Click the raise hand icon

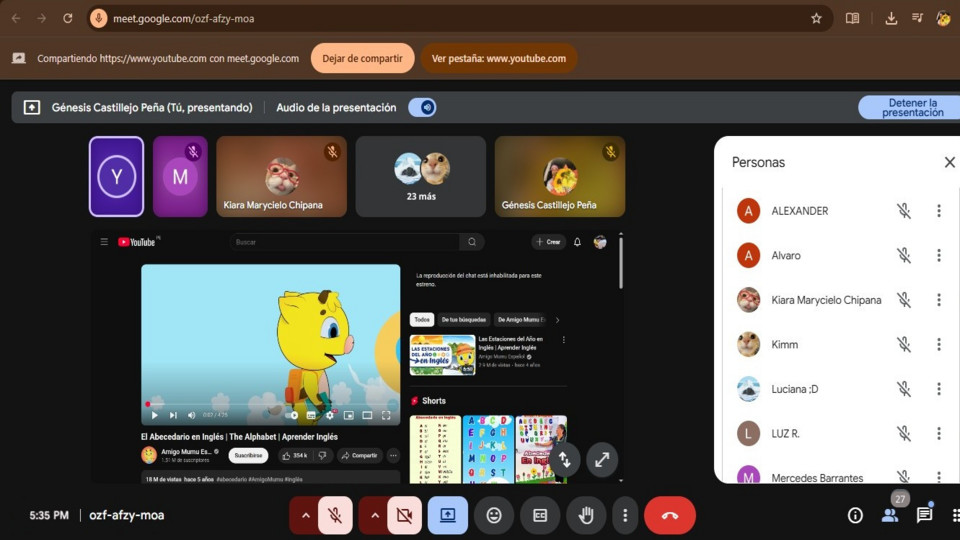point(586,515)
